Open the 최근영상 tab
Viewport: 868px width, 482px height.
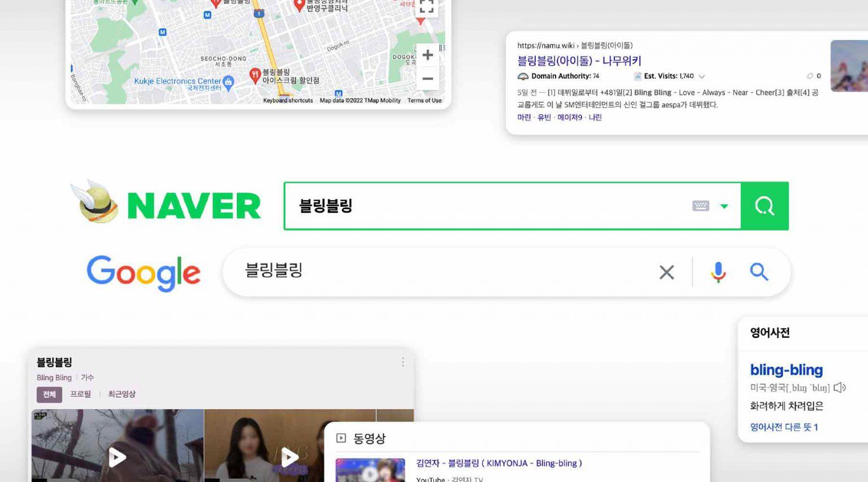coord(121,394)
